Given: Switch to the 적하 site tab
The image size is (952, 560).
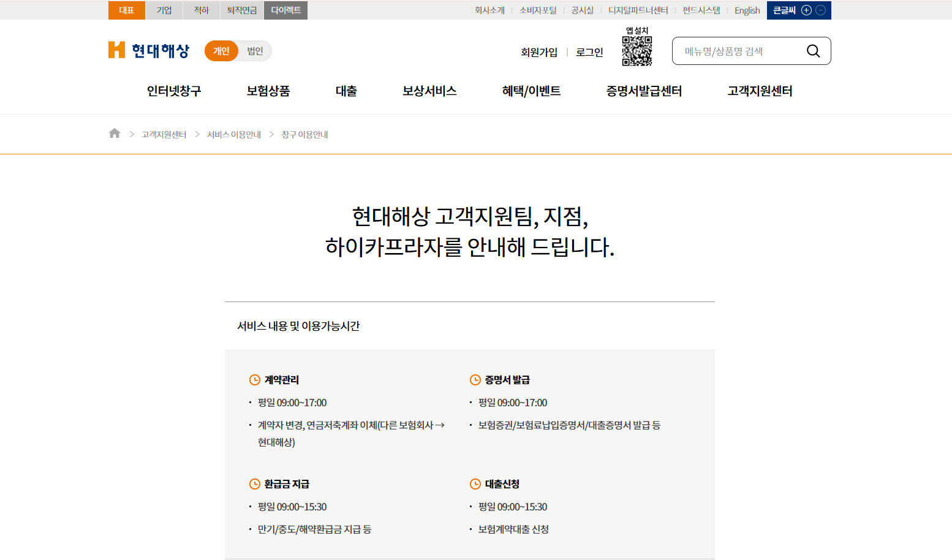Looking at the screenshot, I should [x=202, y=10].
